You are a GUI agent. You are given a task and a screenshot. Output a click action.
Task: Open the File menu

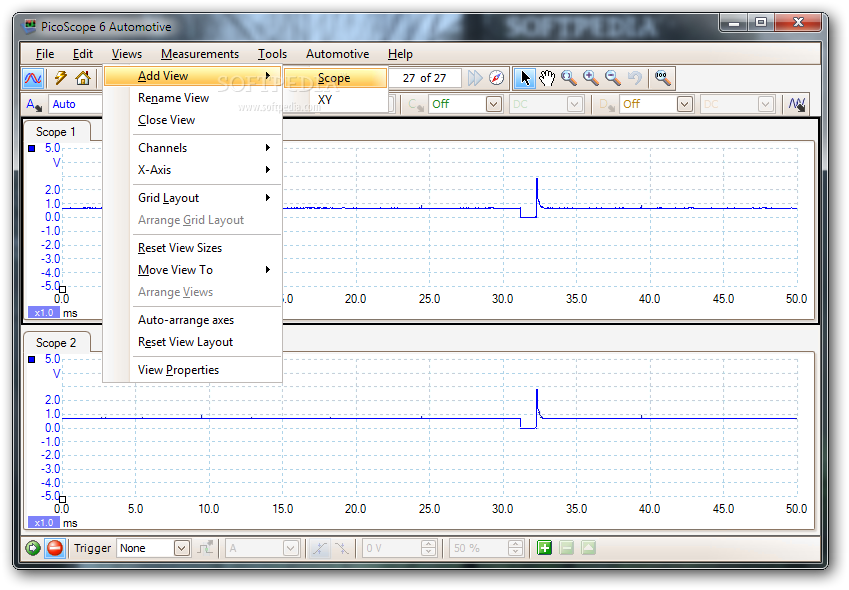click(x=45, y=54)
